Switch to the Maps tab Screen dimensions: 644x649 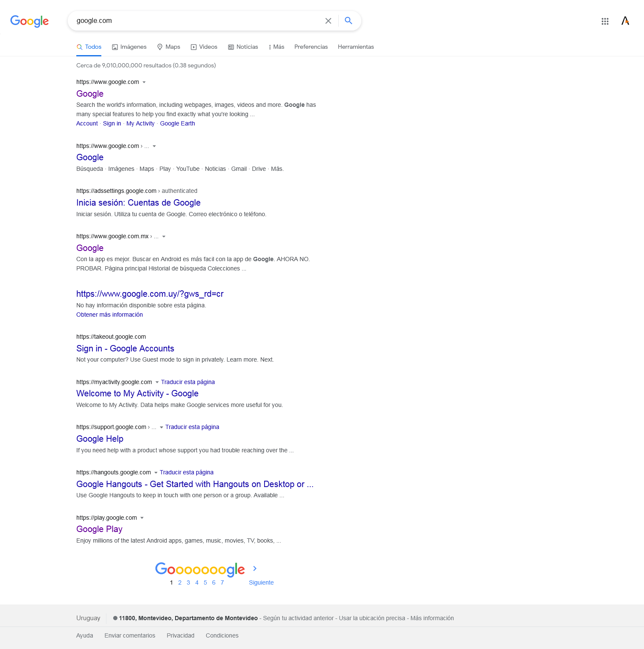coord(169,47)
